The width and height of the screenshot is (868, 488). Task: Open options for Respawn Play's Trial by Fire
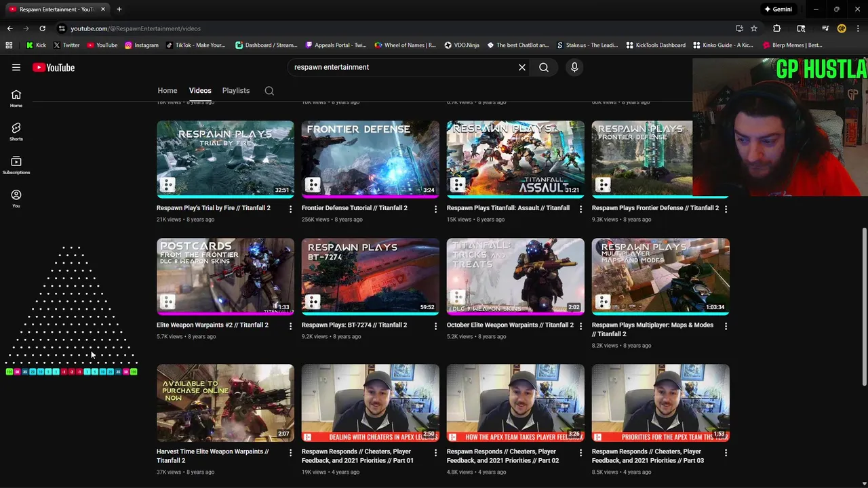click(x=290, y=209)
